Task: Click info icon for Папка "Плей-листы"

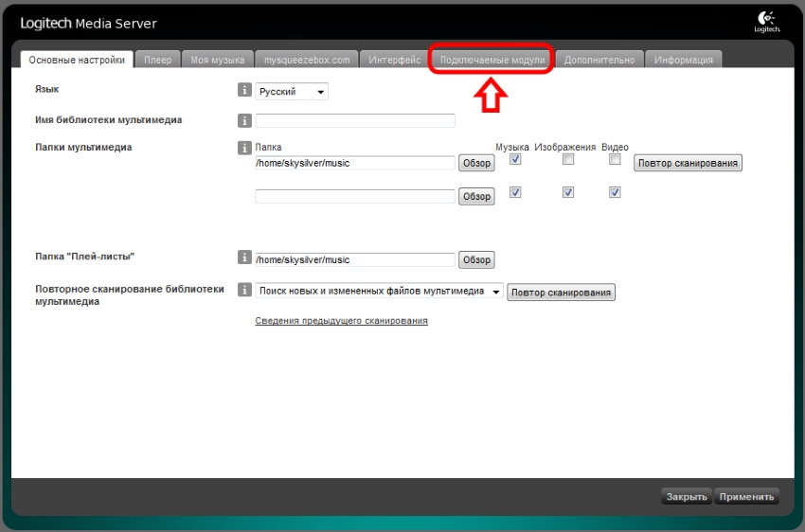Action: point(244,257)
